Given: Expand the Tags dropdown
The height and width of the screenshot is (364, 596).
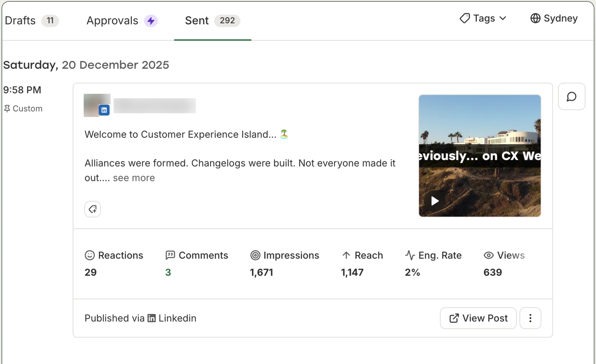Looking at the screenshot, I should click(x=483, y=18).
